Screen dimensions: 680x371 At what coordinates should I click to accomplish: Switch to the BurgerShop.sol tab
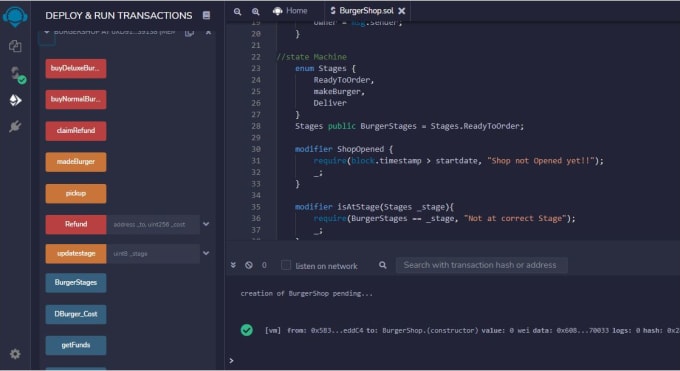(x=362, y=11)
